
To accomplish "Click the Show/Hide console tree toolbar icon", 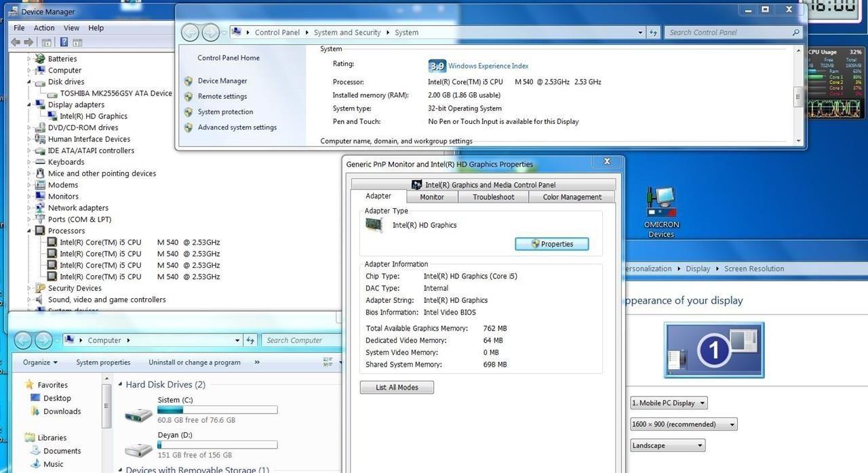I will click(x=47, y=42).
